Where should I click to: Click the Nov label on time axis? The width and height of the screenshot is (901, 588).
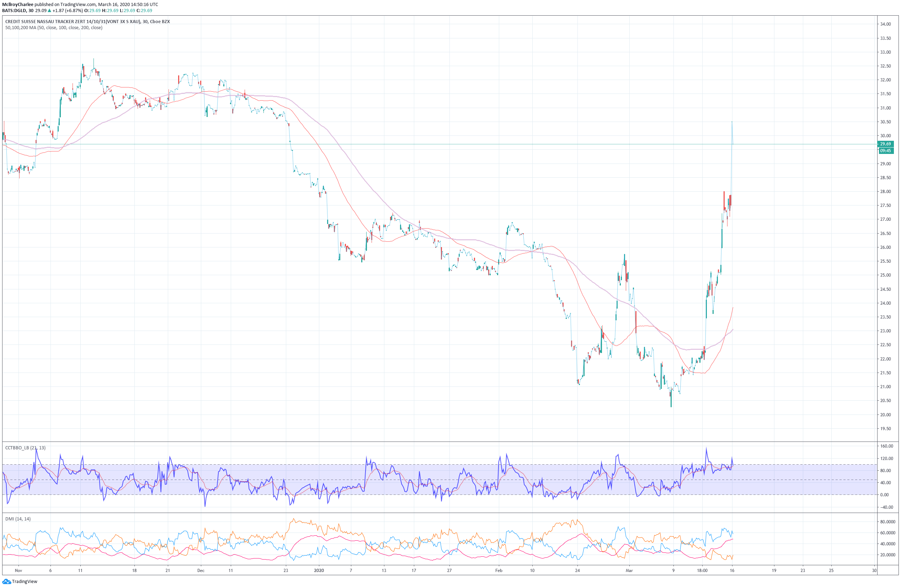(18, 571)
